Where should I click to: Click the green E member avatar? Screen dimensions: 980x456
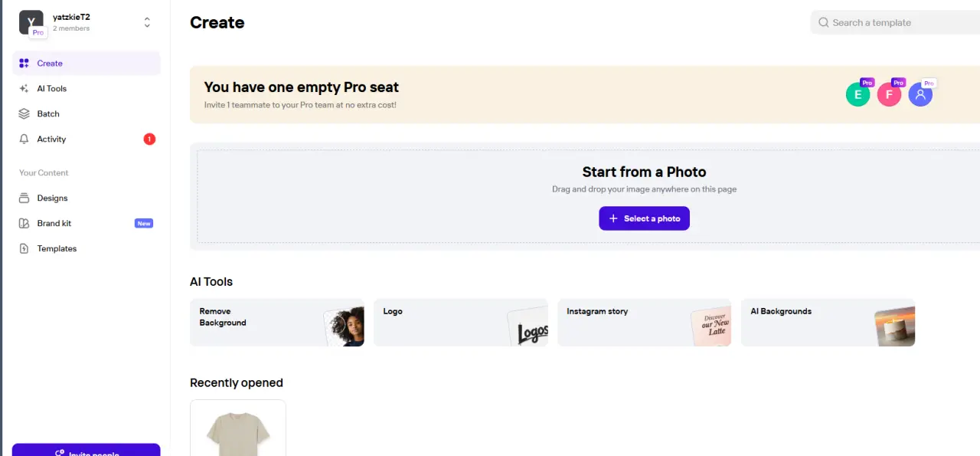(857, 95)
